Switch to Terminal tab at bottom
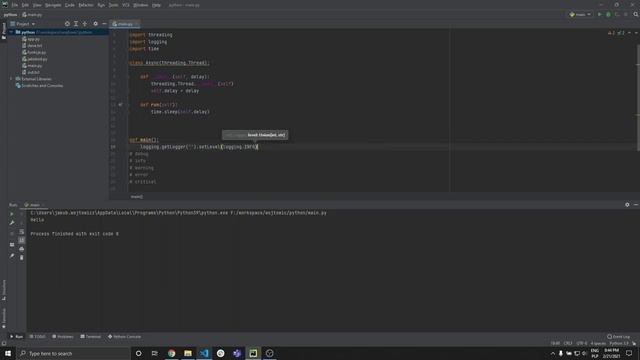 point(91,337)
